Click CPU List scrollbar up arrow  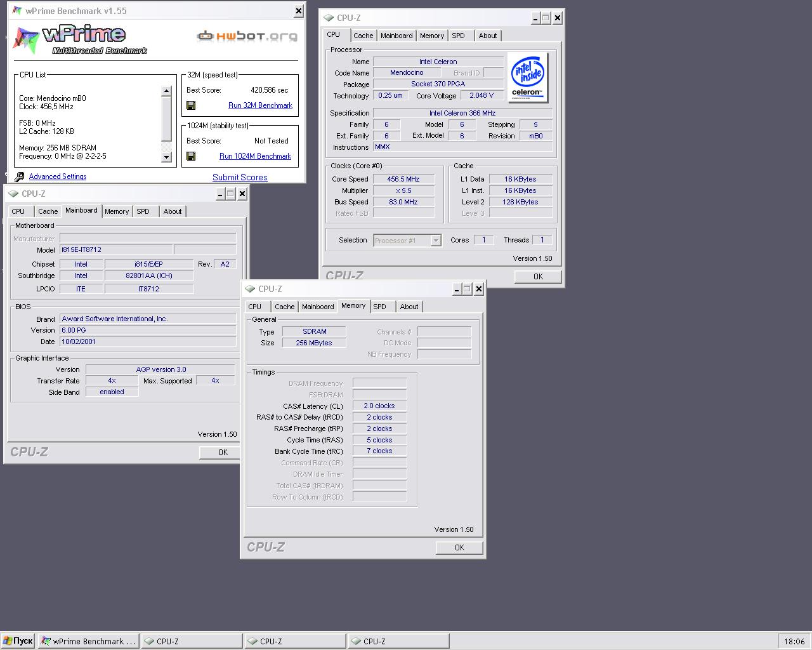(166, 91)
